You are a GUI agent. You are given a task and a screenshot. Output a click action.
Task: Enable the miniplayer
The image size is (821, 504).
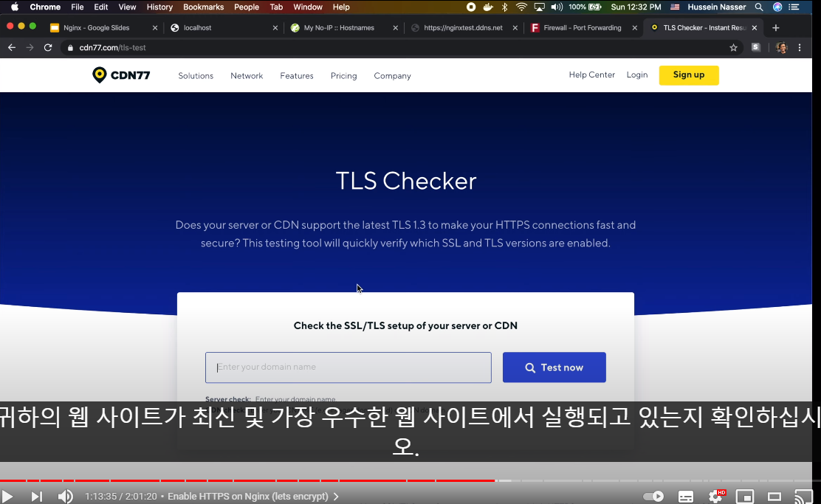click(x=744, y=496)
